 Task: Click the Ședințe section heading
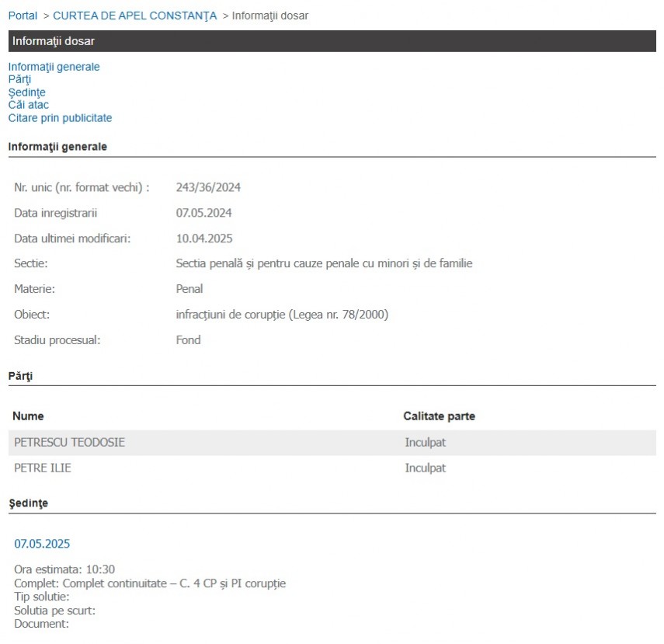[x=29, y=503]
